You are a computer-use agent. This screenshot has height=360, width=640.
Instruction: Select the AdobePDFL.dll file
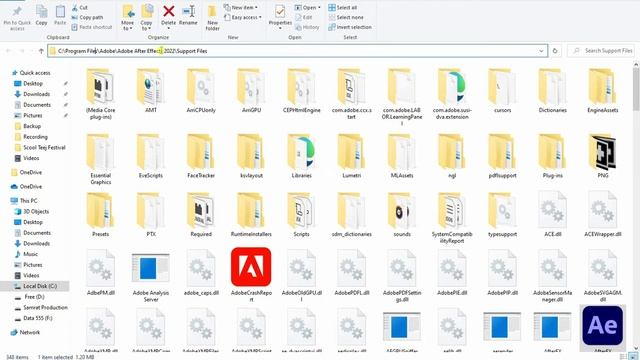[x=351, y=273]
